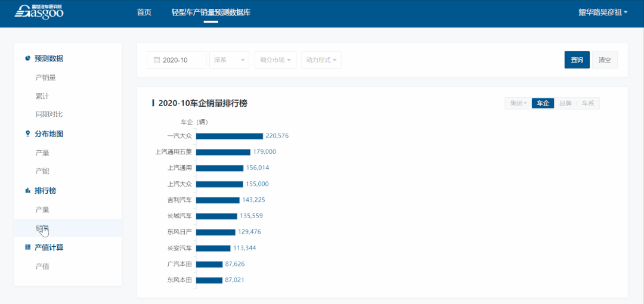Viewport: 644px width, 304px height.
Task: Open the 耀华路吴彦祖 user menu
Action: (x=603, y=13)
